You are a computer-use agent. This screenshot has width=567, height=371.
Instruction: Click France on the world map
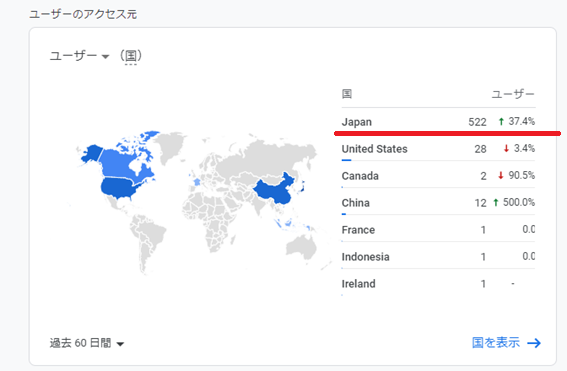[x=197, y=181]
